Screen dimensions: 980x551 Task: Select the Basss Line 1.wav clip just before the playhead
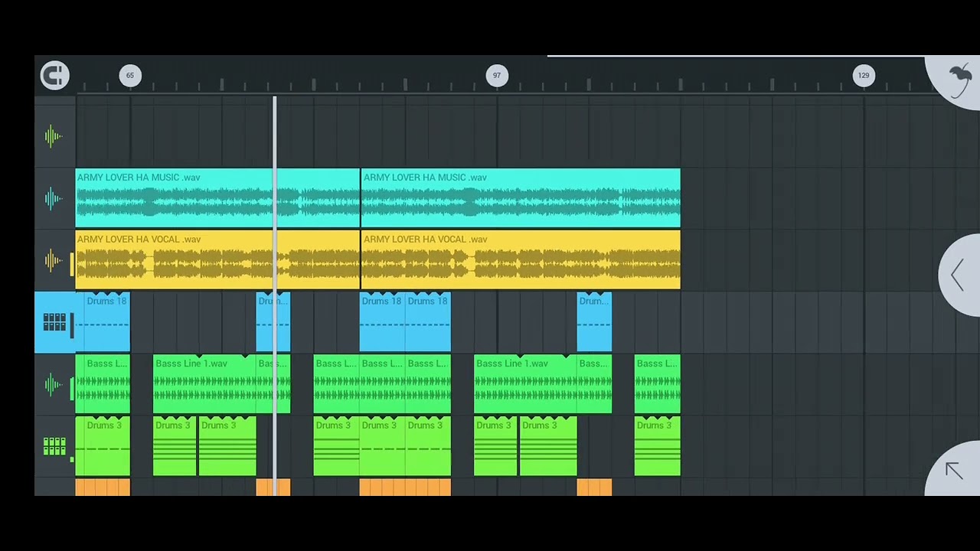(204, 384)
